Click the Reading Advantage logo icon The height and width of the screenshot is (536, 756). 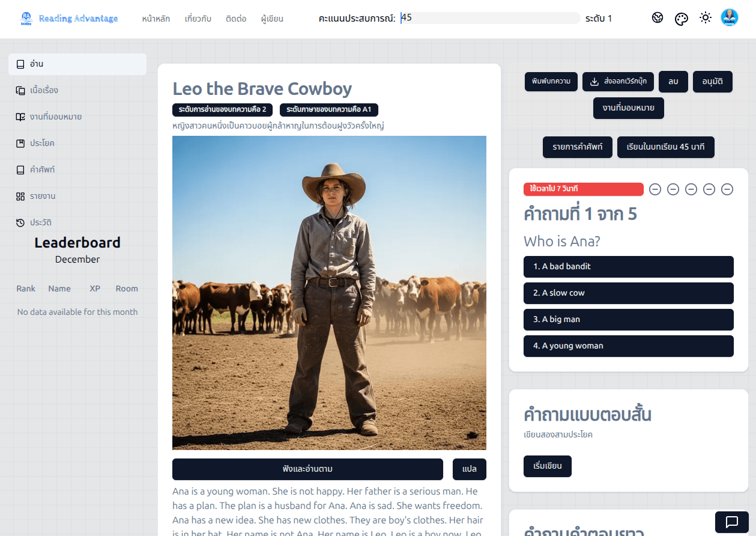[26, 19]
